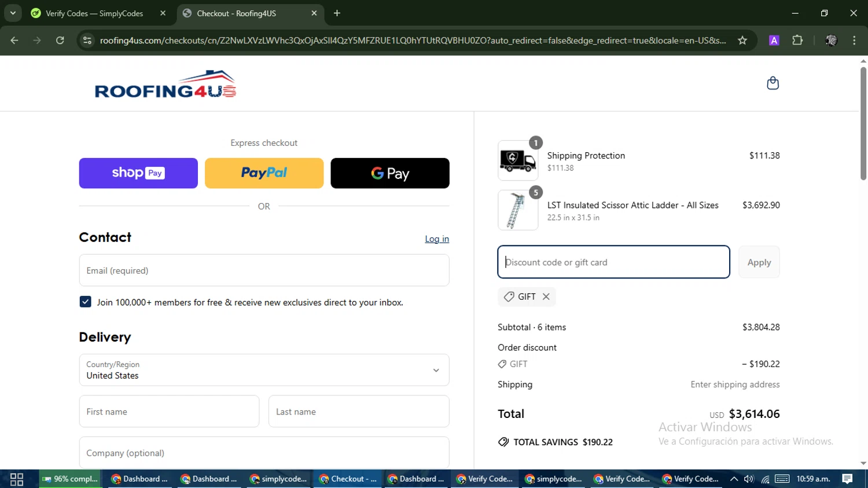
Task: Open the Chrome extensions puzzle icon
Action: click(x=797, y=41)
